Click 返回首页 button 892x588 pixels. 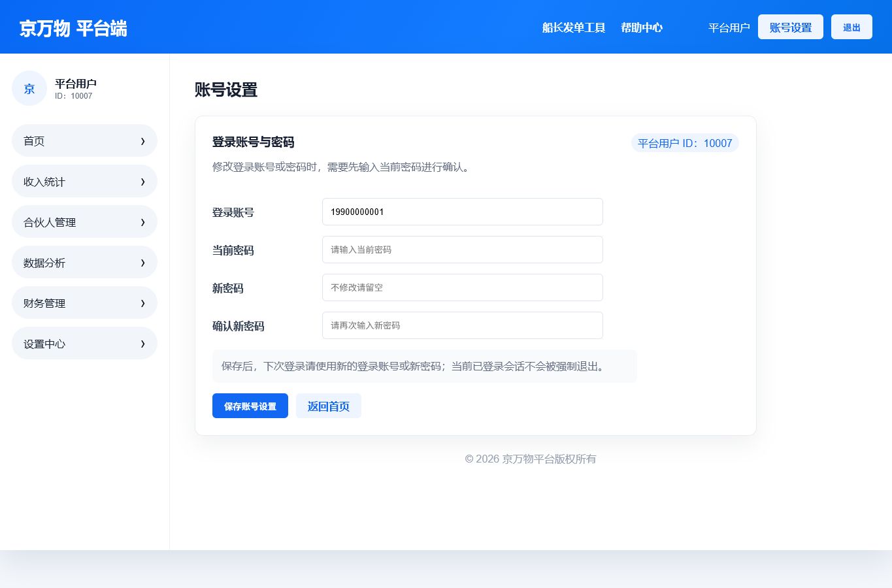[x=329, y=406]
